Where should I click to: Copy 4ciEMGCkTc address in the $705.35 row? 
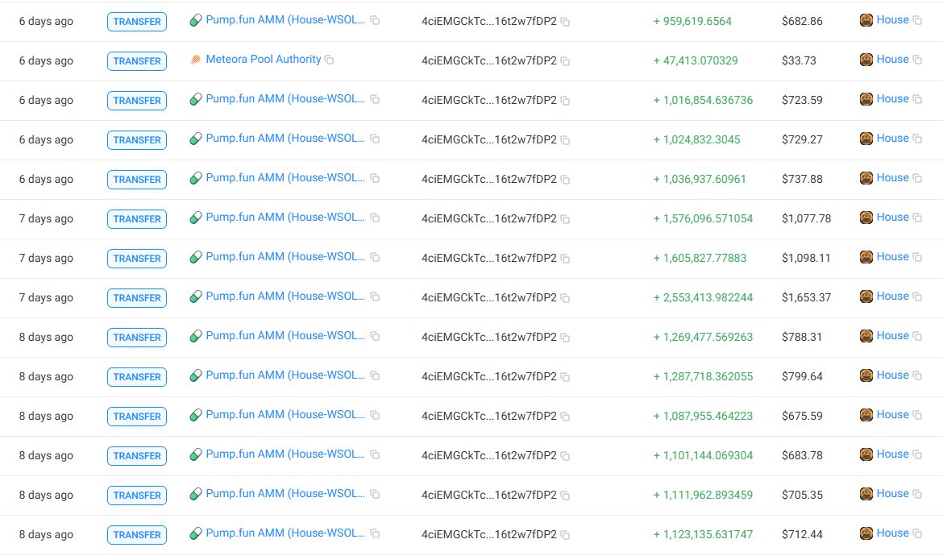click(565, 496)
